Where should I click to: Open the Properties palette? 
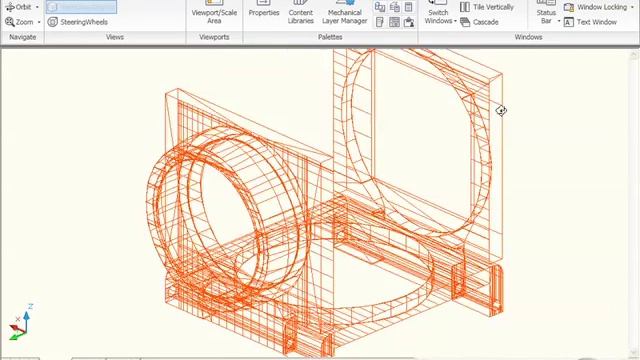tap(264, 10)
